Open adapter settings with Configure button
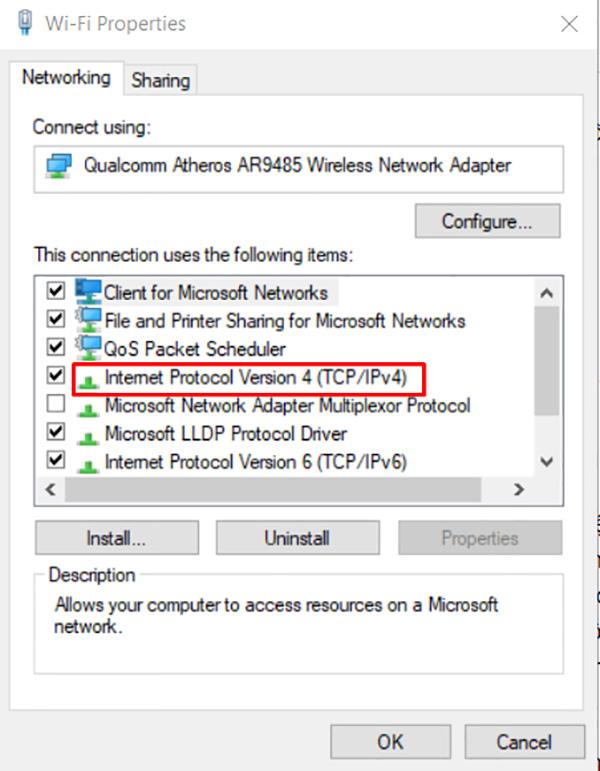 pos(487,220)
